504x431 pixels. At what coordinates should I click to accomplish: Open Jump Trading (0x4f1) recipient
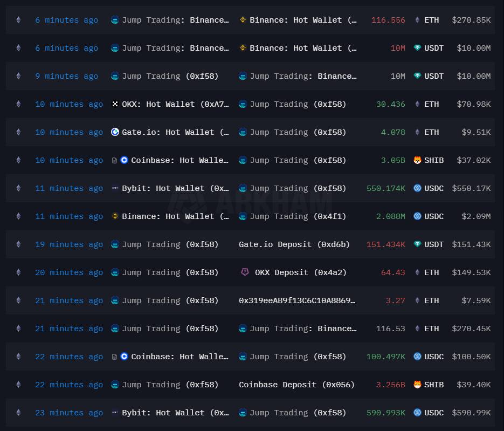(298, 216)
